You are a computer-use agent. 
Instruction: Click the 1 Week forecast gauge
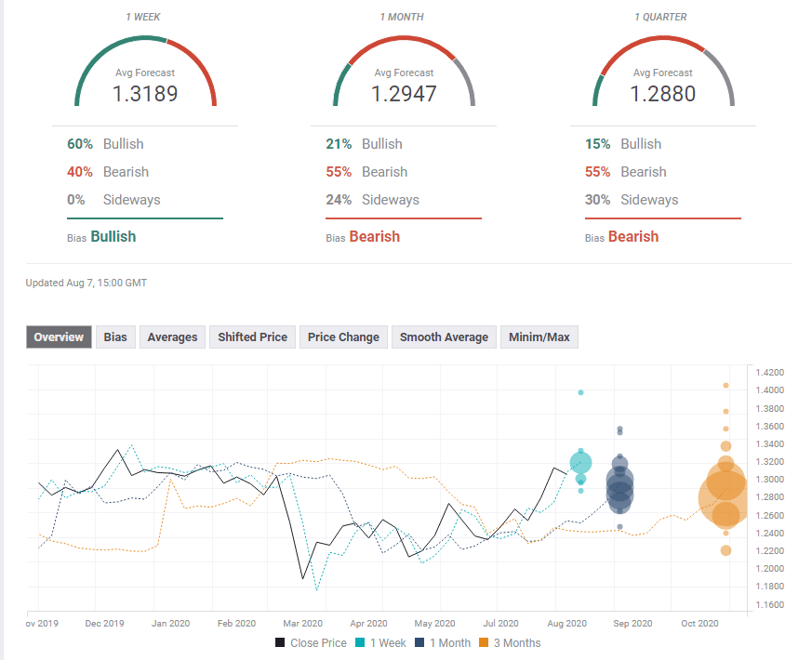145,74
